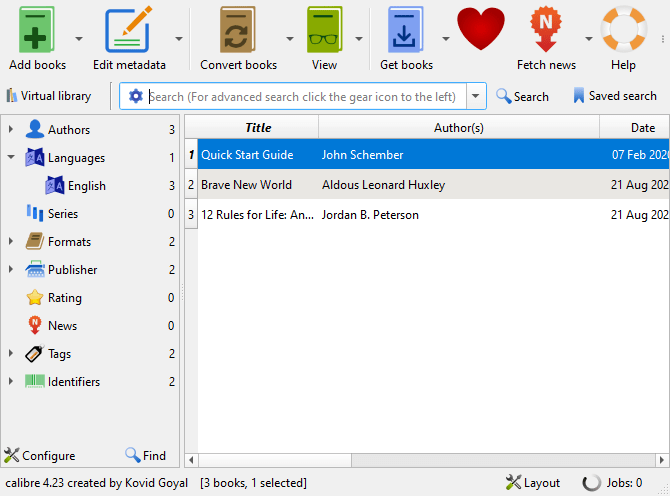Select the Brave New World title

246,185
